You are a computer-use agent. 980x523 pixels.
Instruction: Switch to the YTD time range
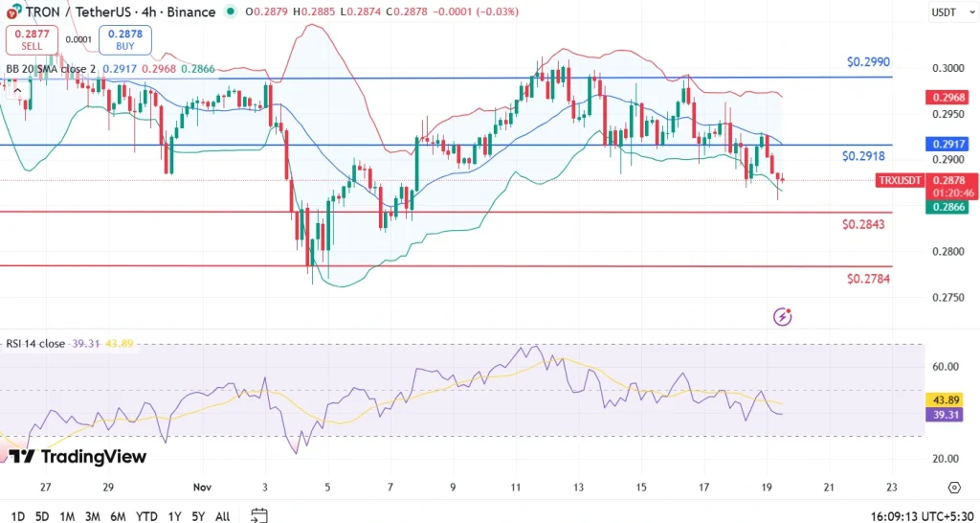(145, 516)
